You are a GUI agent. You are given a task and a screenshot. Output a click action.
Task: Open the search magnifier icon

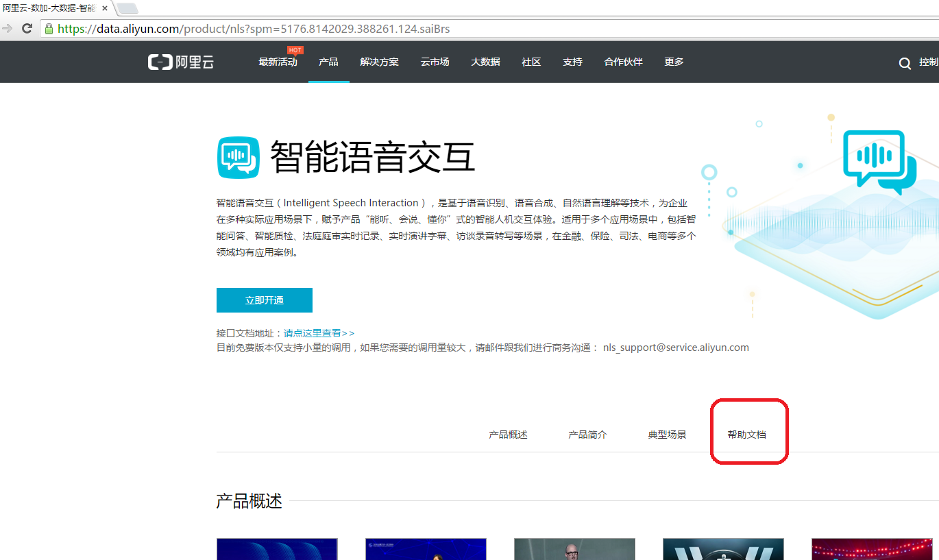click(905, 63)
